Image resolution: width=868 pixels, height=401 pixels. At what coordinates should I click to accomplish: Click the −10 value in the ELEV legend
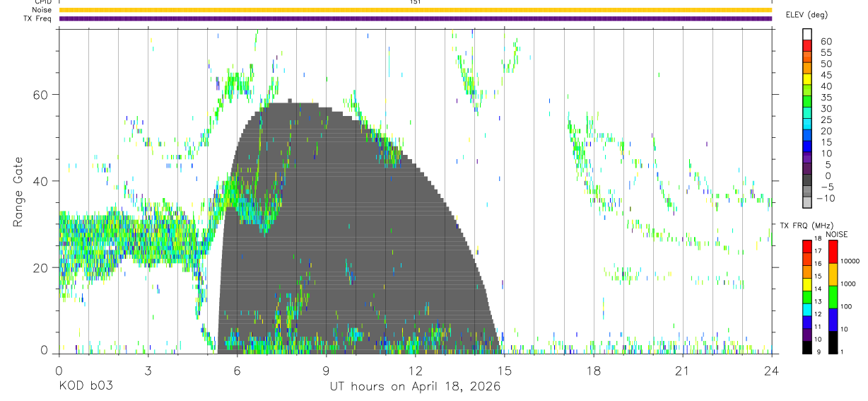[x=826, y=198]
